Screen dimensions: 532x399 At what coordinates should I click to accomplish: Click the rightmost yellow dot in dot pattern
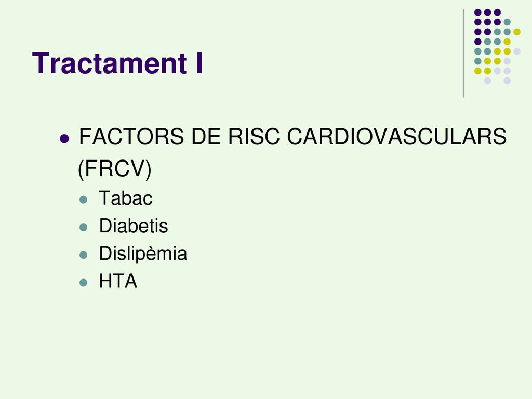(517, 32)
